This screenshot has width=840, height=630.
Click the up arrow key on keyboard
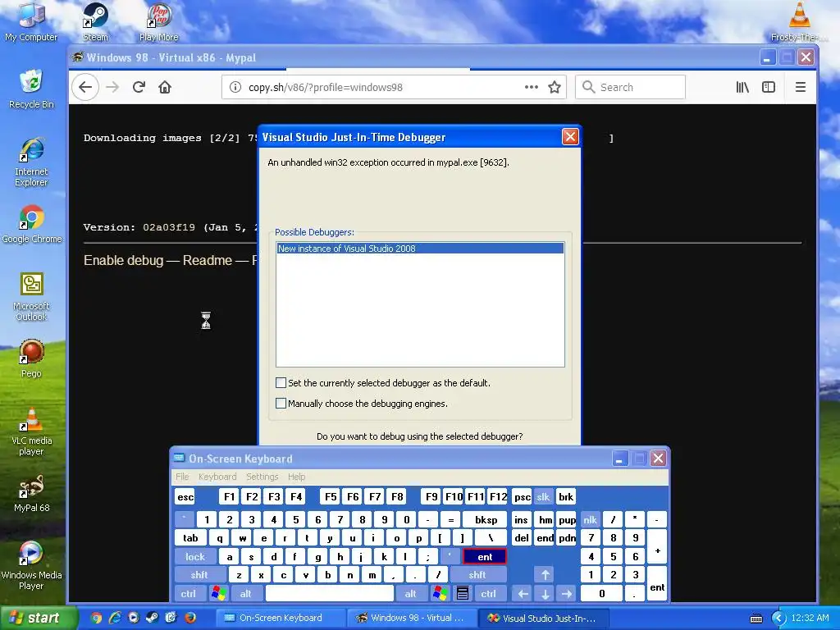coord(545,575)
